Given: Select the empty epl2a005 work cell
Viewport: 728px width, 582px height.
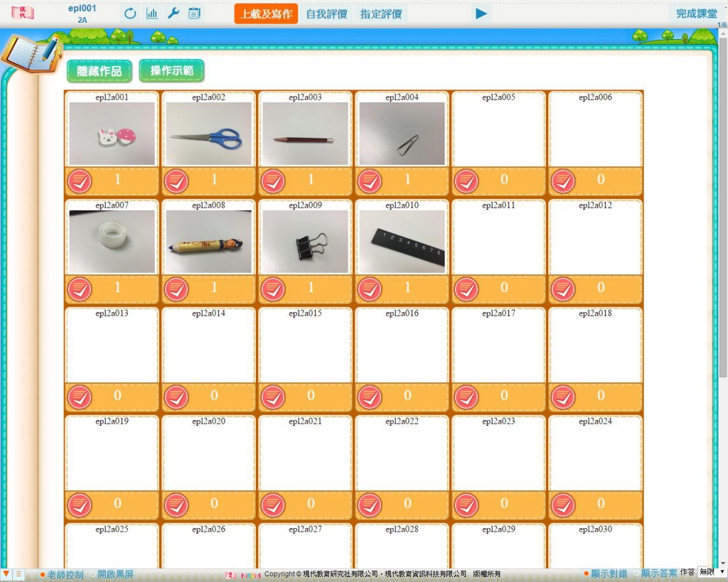Looking at the screenshot, I should coord(498,129).
